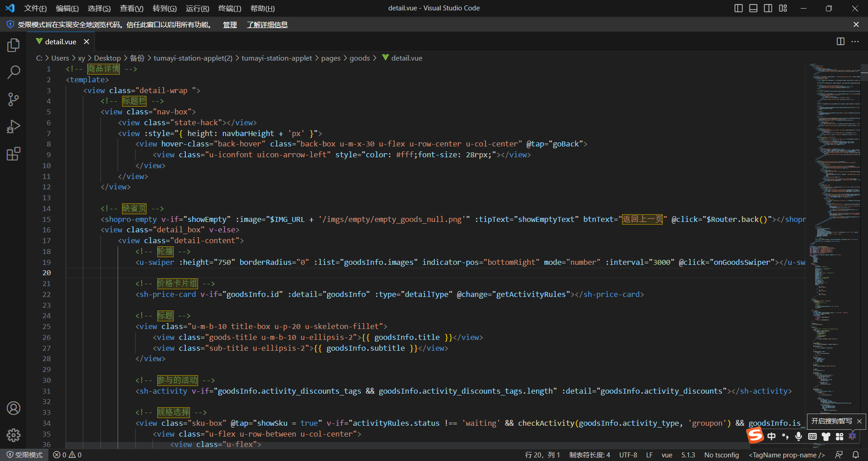Open the 查看(V) menu
868x461 pixels.
pos(132,8)
